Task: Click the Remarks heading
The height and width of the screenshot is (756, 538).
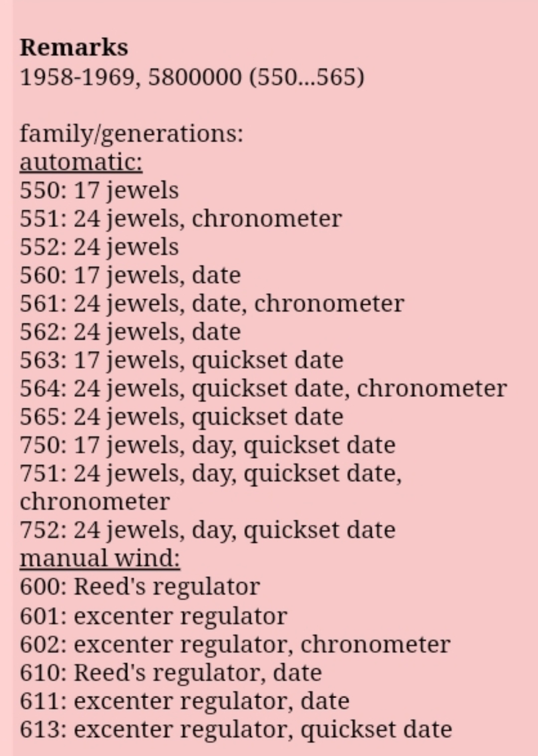Action: [x=74, y=48]
